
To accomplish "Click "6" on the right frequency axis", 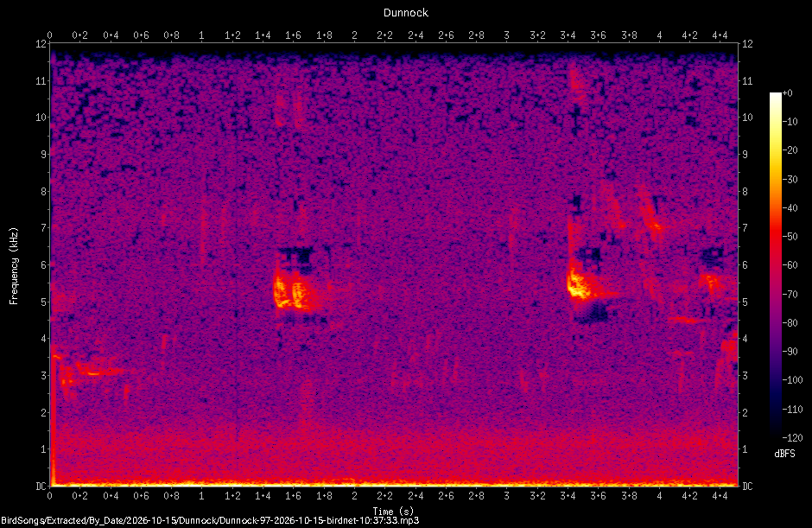I will (x=745, y=264).
